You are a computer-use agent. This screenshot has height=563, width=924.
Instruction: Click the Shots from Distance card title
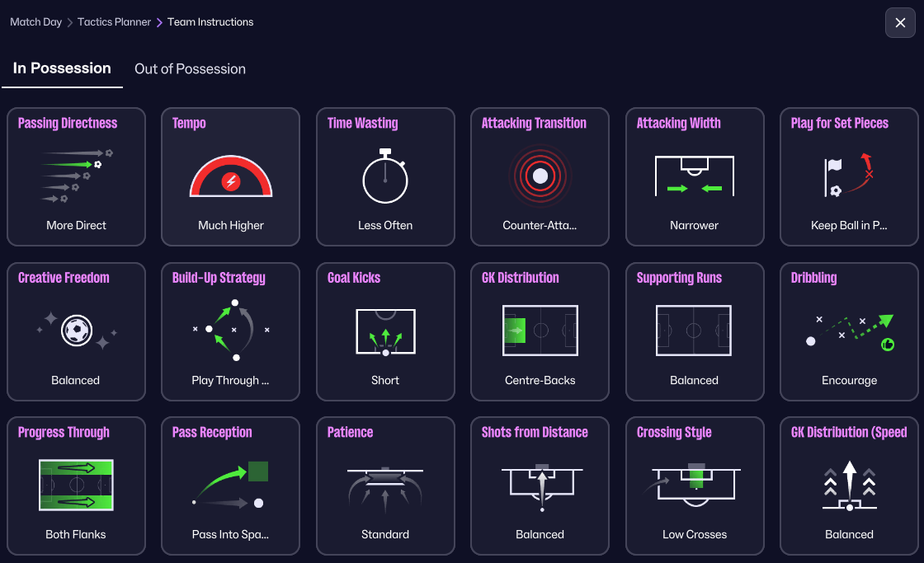pos(535,432)
